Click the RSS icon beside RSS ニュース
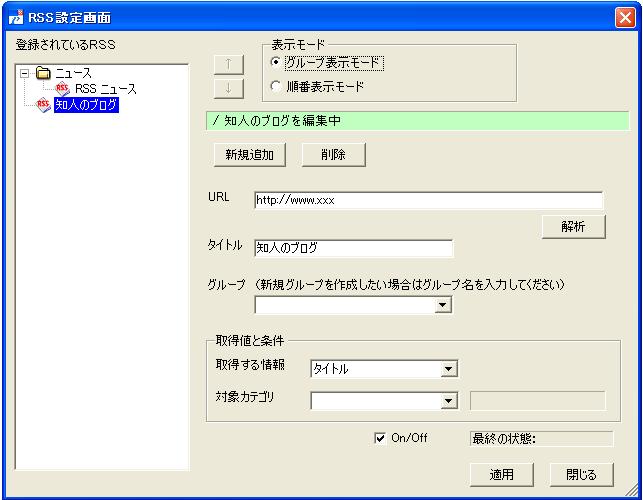Image resolution: width=643 pixels, height=500 pixels. click(63, 89)
